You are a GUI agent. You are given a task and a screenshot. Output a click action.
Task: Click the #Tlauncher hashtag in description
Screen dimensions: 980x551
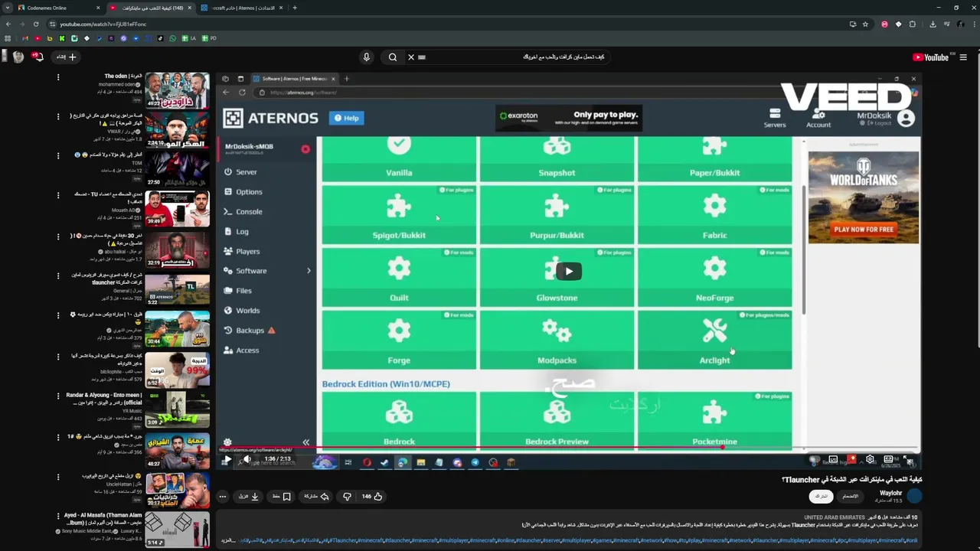pyautogui.click(x=343, y=540)
